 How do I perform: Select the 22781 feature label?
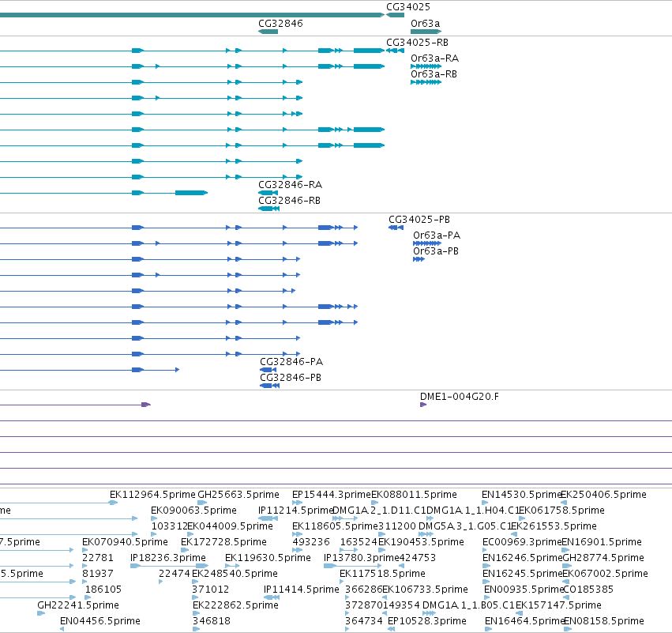(98, 558)
